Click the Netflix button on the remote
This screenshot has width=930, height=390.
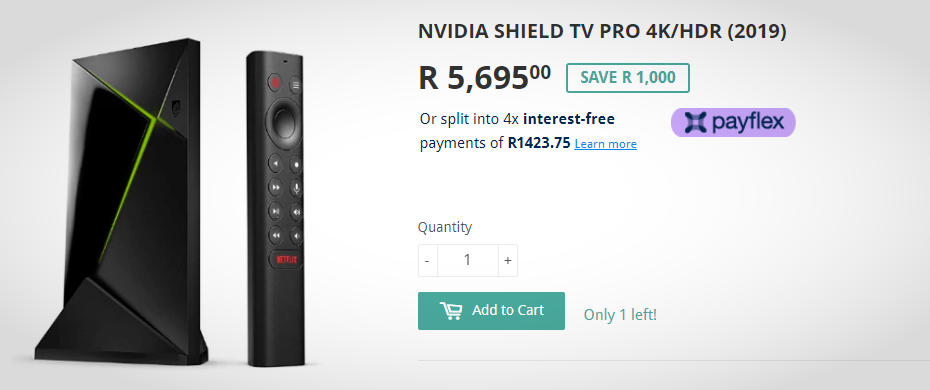[287, 259]
